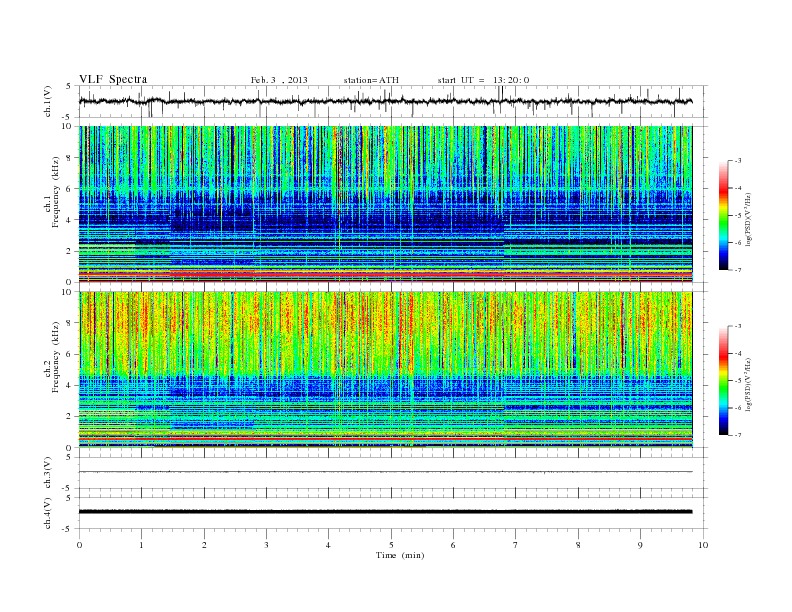The width and height of the screenshot is (792, 612).
Task: Click the "-3" tick on ch.1 colorbar
Action: pos(738,161)
